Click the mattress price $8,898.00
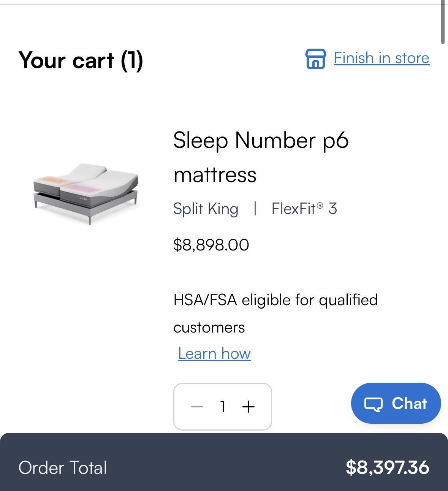Screen dimensions: 448x491 tap(211, 245)
